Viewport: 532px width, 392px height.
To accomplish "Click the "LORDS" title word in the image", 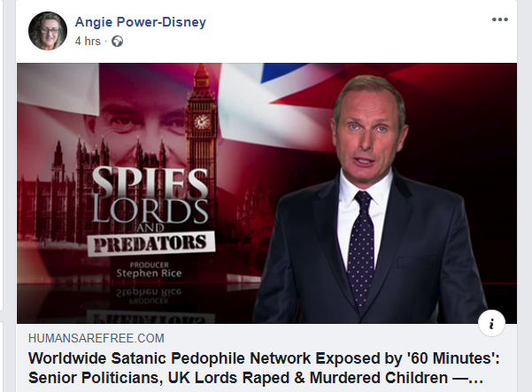I will click(x=150, y=211).
